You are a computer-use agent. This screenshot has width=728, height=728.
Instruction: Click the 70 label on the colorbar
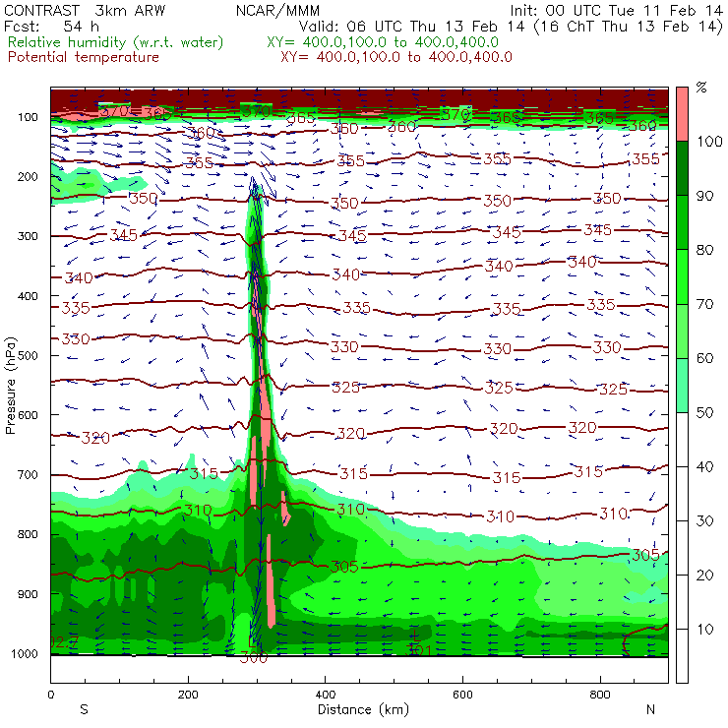tap(703, 304)
